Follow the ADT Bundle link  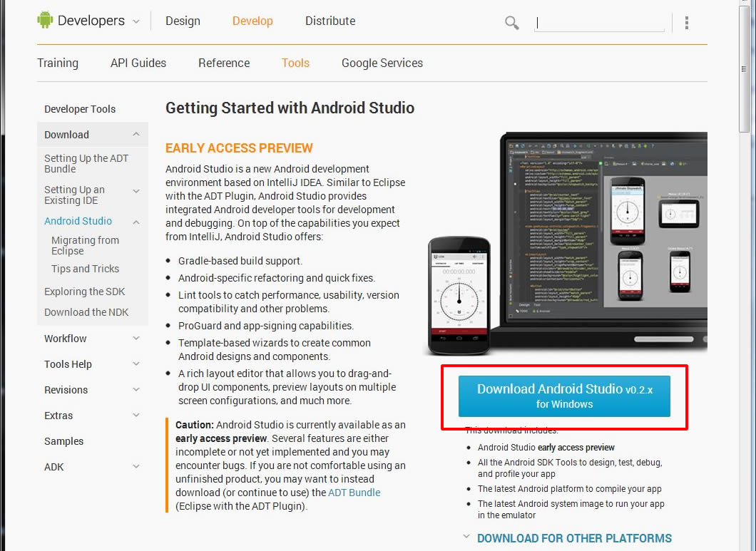pos(354,493)
